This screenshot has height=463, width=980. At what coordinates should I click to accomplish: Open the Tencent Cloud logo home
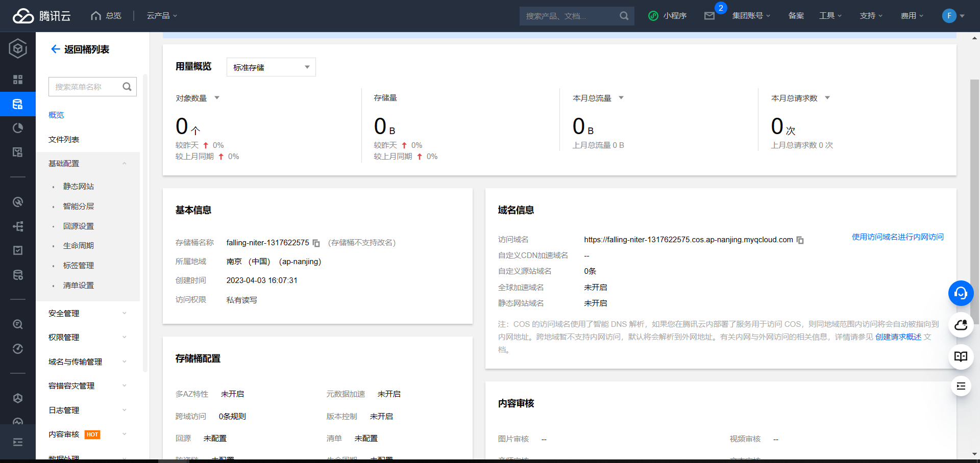click(42, 16)
